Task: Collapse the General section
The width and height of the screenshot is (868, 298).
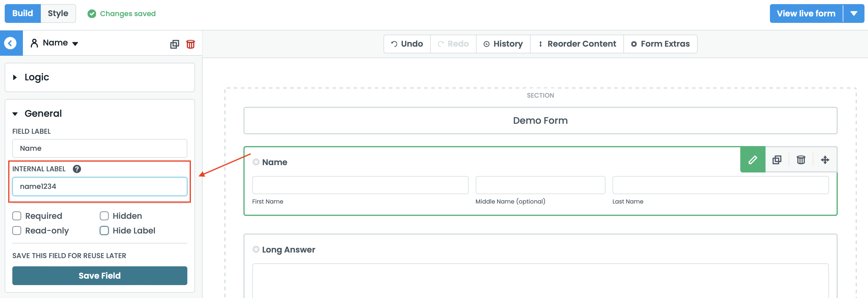Action: pos(15,114)
